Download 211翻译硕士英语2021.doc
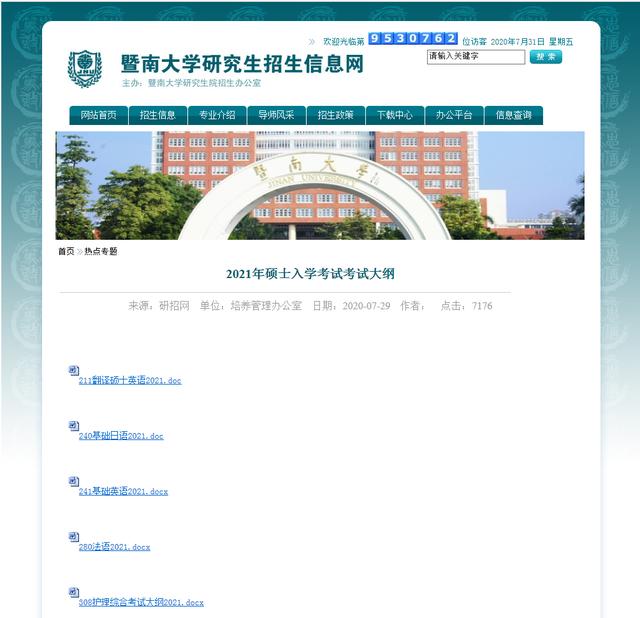 point(130,380)
